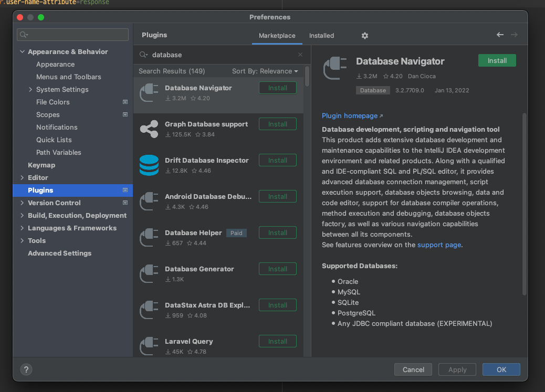The height and width of the screenshot is (392, 545).
Task: Open Advanced Settings
Action: tap(59, 253)
